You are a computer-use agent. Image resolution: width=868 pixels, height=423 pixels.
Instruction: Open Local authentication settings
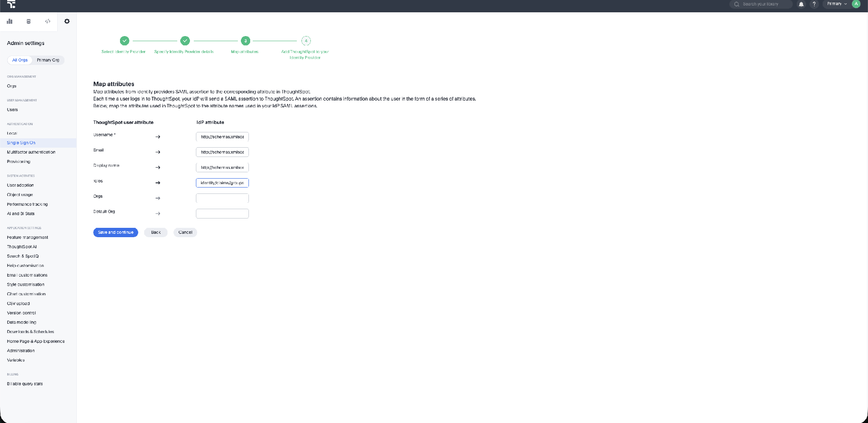click(12, 133)
